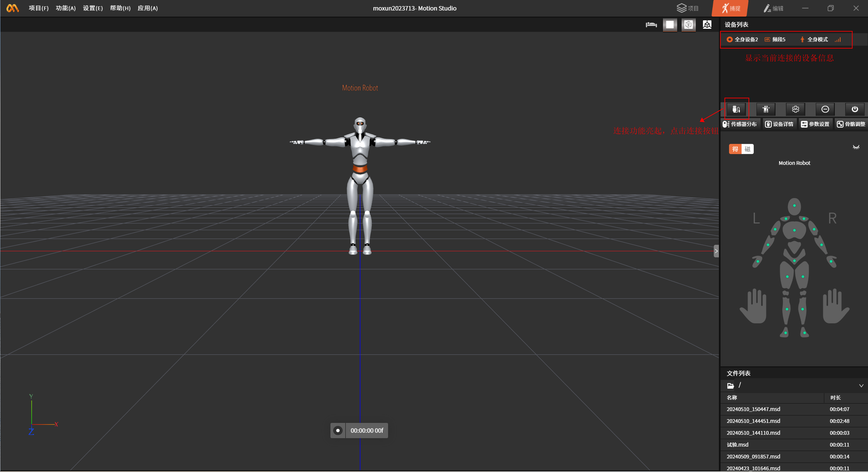
Task: Click the USB device connect button
Action: click(736, 109)
